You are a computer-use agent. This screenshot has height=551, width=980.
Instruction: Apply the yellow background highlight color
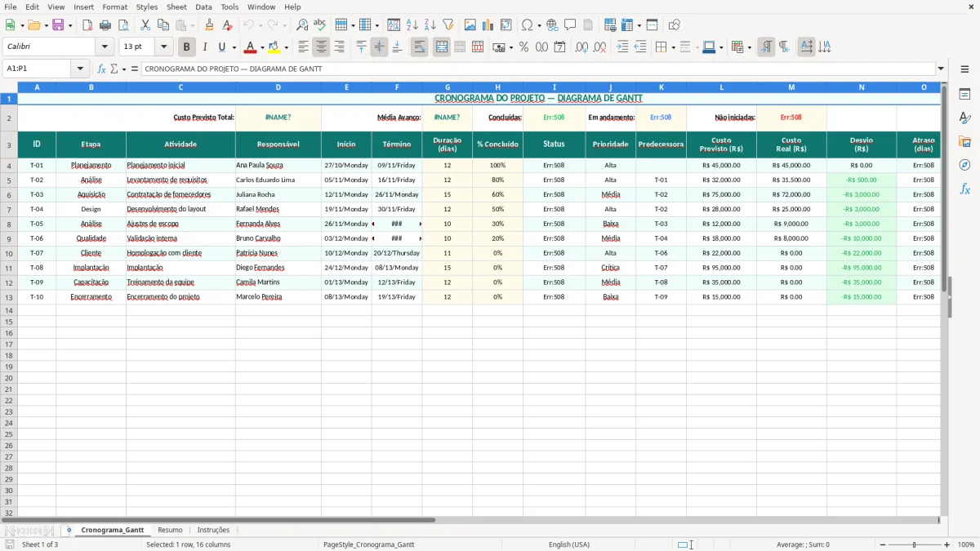(x=275, y=47)
